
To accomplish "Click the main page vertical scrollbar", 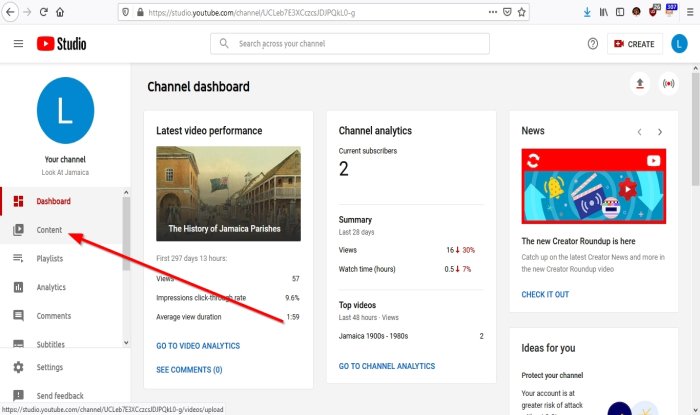I will point(695,129).
